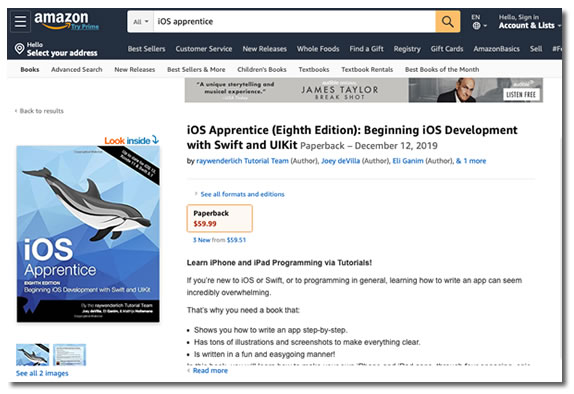This screenshot has width=574, height=394.
Task: Open Children's Books
Action: tap(262, 70)
